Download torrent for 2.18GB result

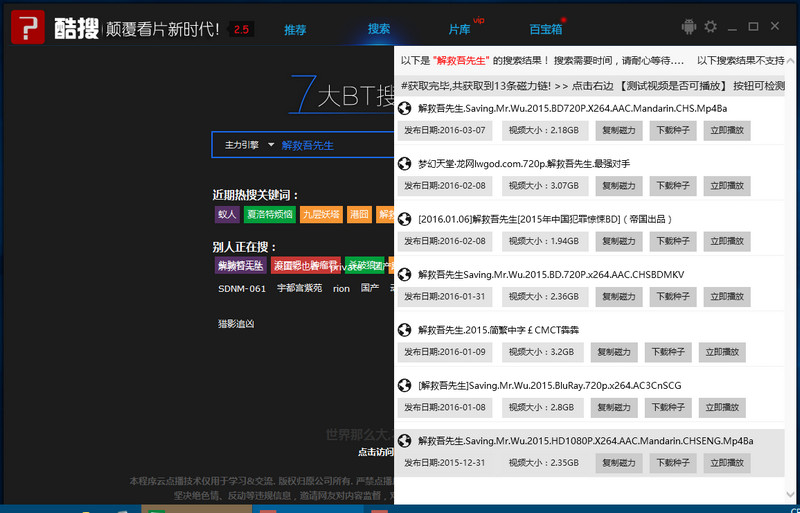(673, 131)
